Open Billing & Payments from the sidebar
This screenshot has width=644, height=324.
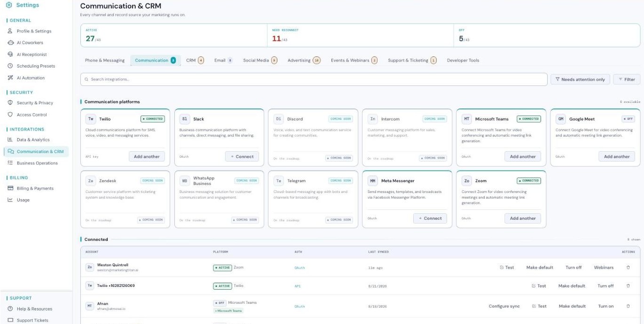pyautogui.click(x=35, y=188)
